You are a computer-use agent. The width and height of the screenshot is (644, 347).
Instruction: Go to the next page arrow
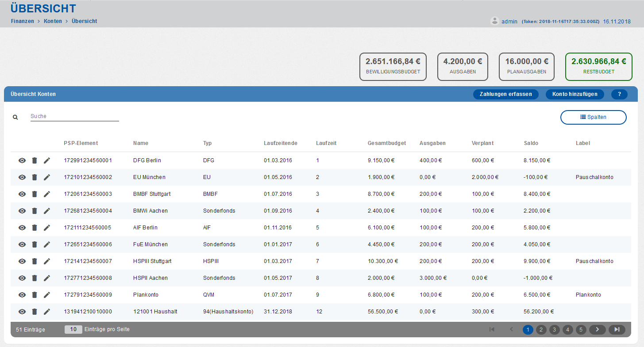[597, 329]
